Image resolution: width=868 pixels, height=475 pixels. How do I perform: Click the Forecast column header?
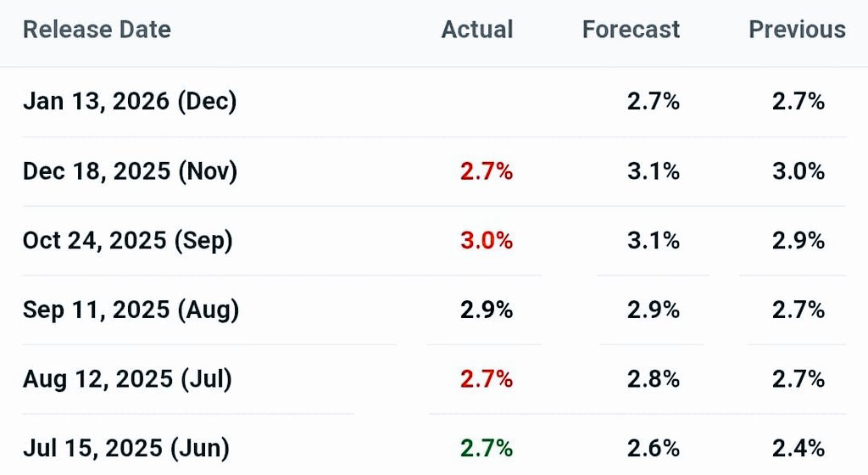coord(631,30)
